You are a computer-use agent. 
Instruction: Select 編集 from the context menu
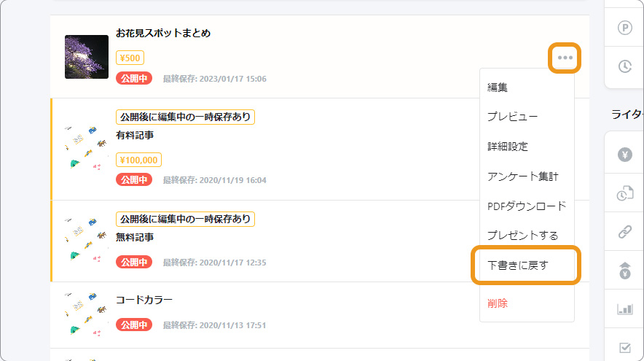[x=497, y=88]
